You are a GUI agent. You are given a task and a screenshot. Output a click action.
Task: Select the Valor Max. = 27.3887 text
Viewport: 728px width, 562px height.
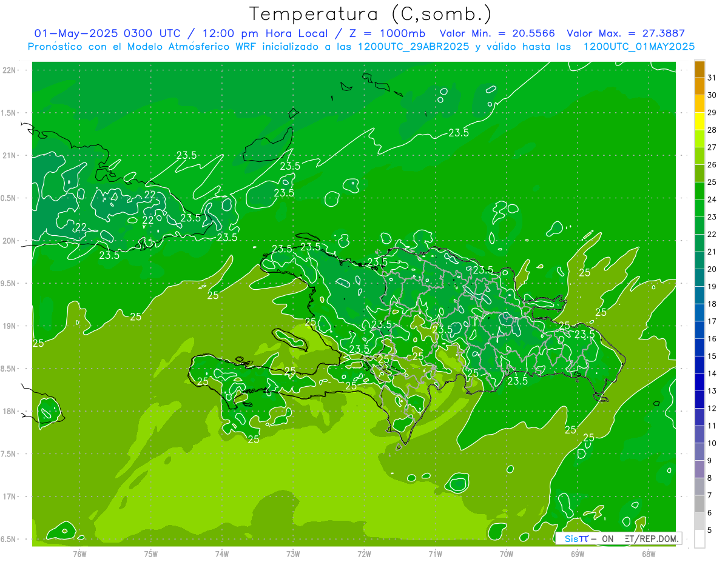[625, 33]
